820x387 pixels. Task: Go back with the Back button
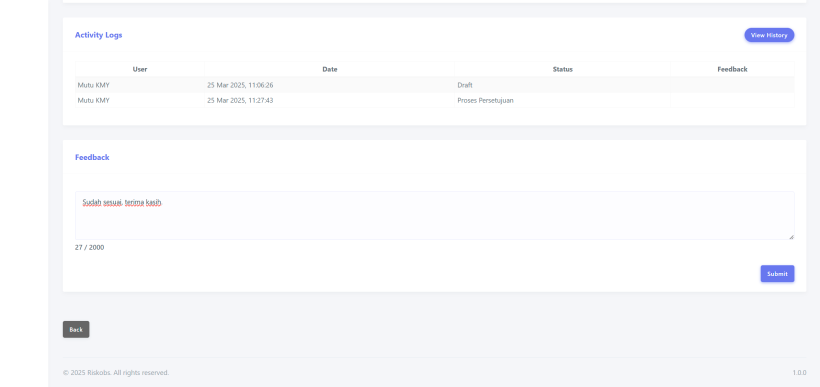76,329
